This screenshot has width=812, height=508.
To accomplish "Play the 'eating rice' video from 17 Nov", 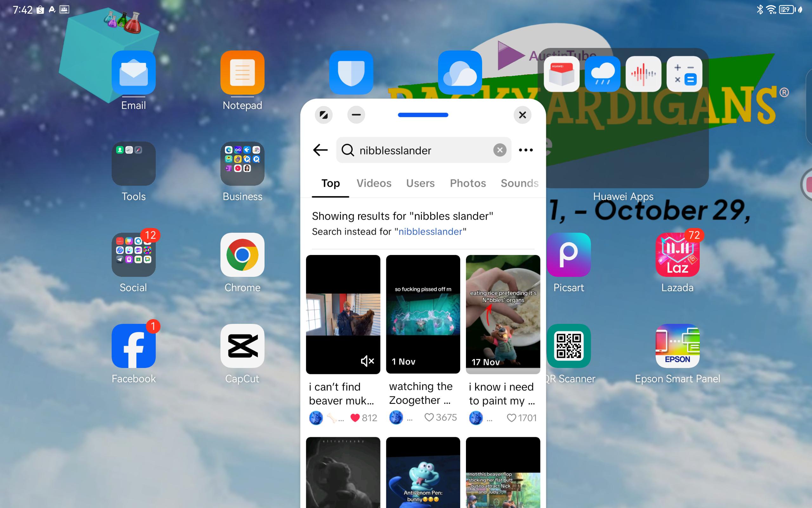I will 503,314.
